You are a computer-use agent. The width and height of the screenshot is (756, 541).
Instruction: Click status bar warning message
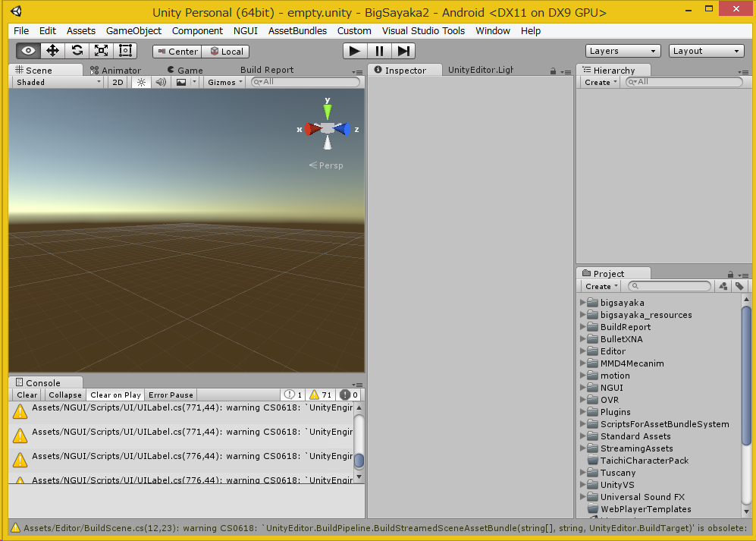coord(378,528)
